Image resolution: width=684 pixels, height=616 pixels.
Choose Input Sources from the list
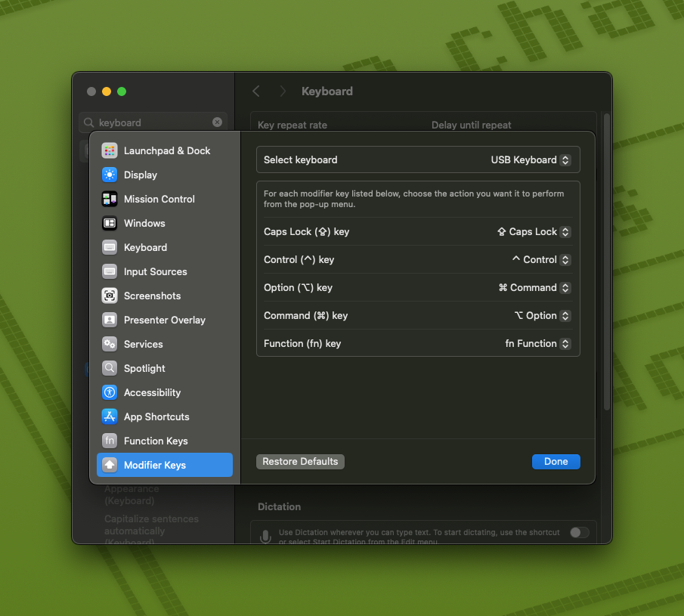(155, 272)
